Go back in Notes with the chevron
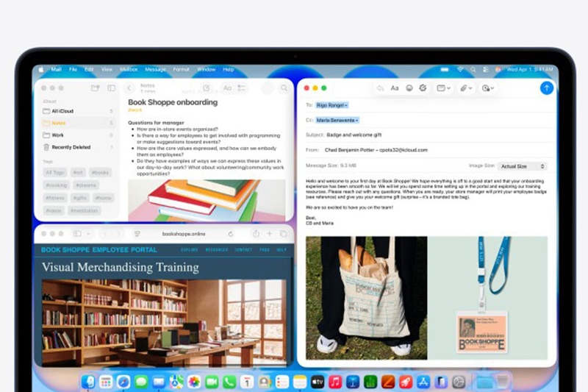Viewport: 588px width, 392px height. click(129, 88)
